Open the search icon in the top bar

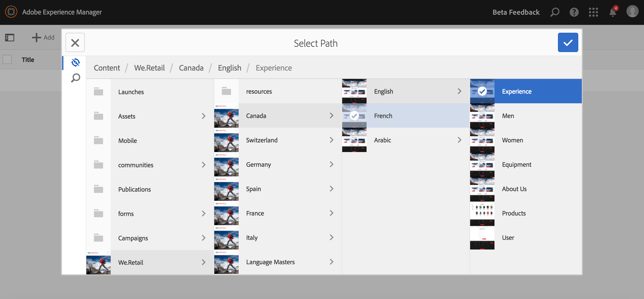[555, 12]
